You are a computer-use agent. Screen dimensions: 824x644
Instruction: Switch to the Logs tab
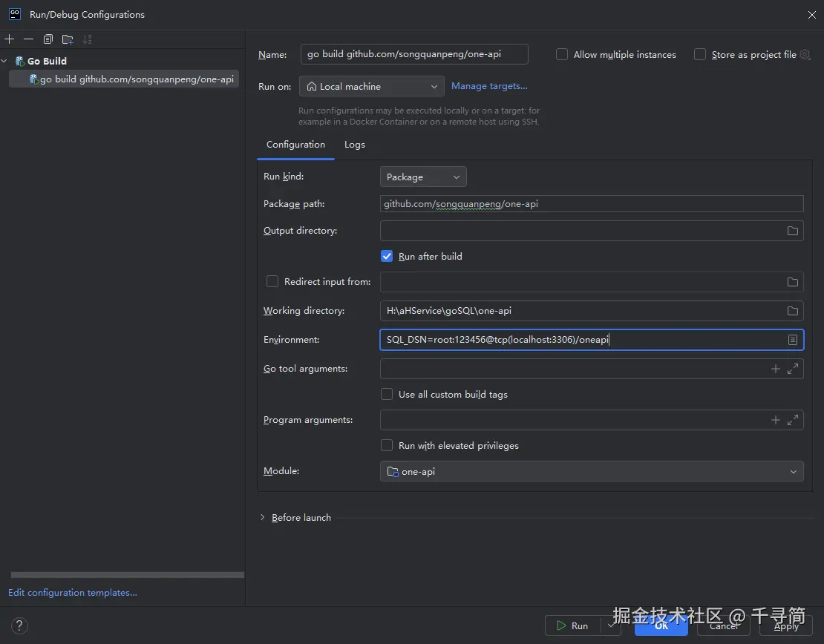355,145
